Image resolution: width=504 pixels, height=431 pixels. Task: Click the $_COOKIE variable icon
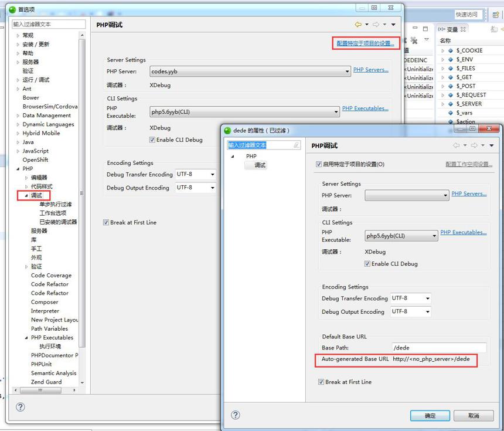[x=451, y=50]
